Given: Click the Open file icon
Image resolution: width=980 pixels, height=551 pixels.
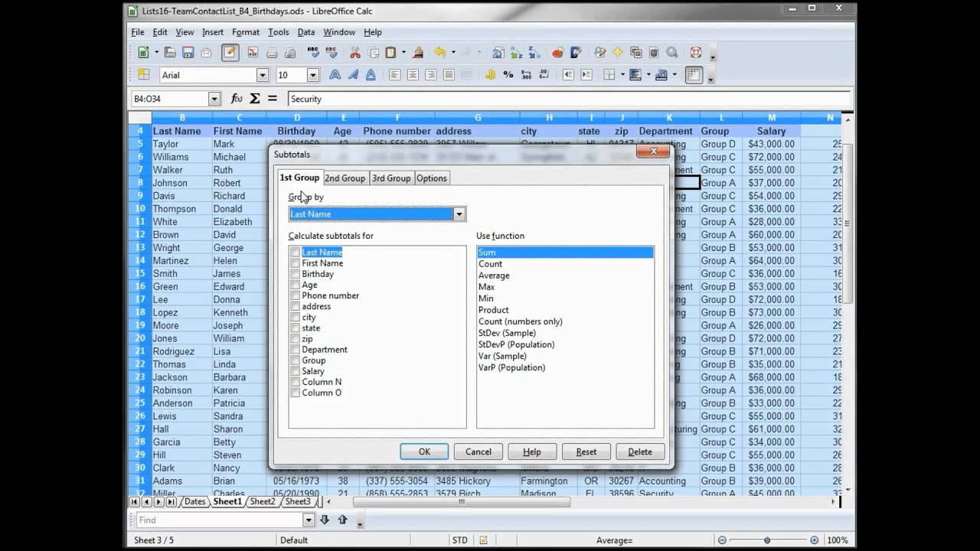Looking at the screenshot, I should (170, 53).
